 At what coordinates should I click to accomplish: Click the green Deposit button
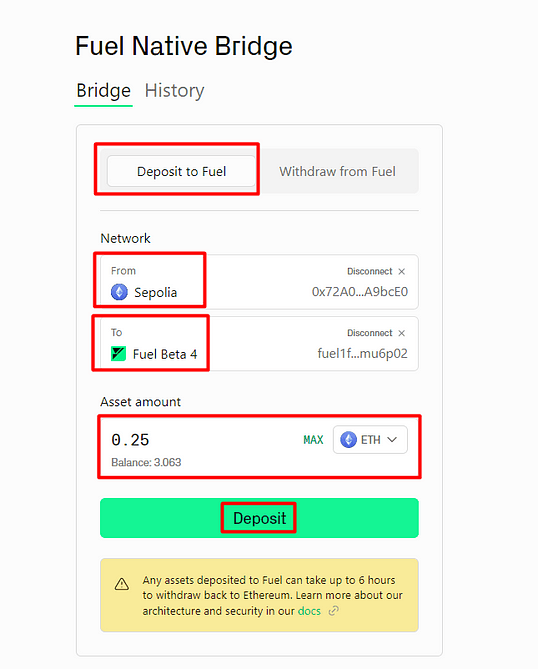point(259,518)
